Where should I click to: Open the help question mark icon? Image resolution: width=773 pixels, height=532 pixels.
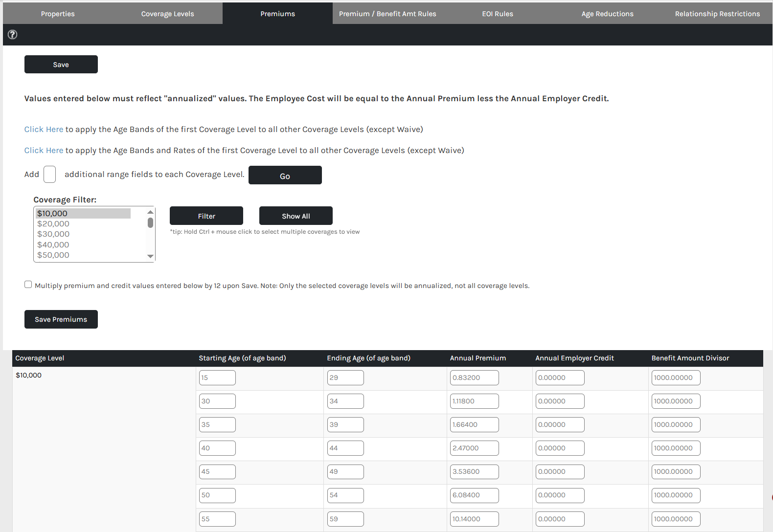[x=13, y=34]
